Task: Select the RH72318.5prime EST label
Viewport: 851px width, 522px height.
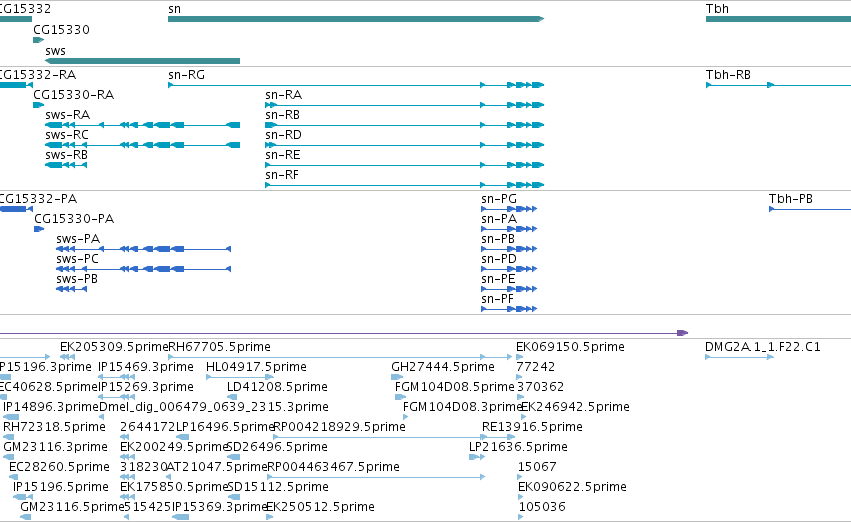Action: click(54, 427)
